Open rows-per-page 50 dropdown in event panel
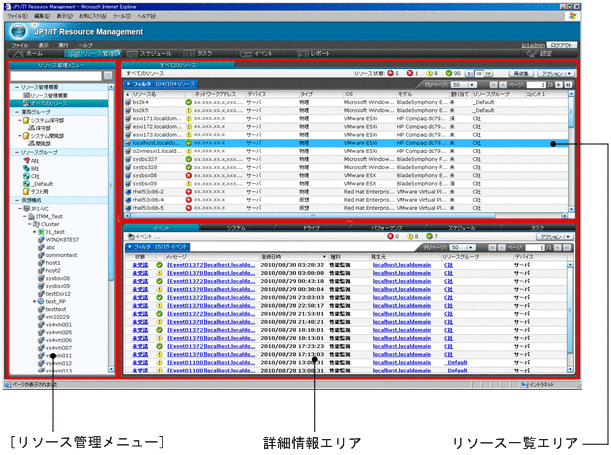Viewport: 611px width, 455px height. coord(463,247)
